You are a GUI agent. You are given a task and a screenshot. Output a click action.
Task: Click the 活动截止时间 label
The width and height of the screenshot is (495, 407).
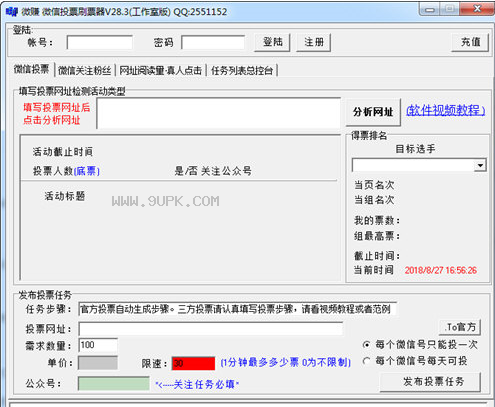(63, 152)
